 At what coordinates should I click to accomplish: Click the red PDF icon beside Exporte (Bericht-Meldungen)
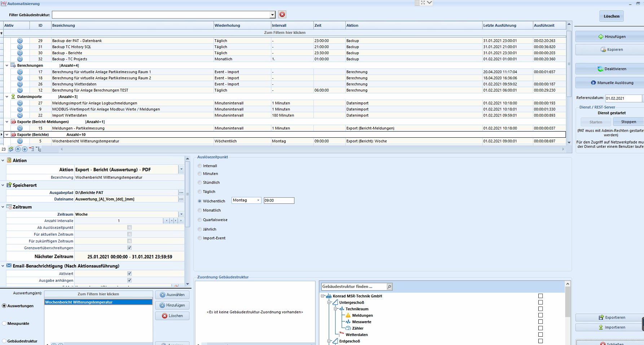(13, 122)
